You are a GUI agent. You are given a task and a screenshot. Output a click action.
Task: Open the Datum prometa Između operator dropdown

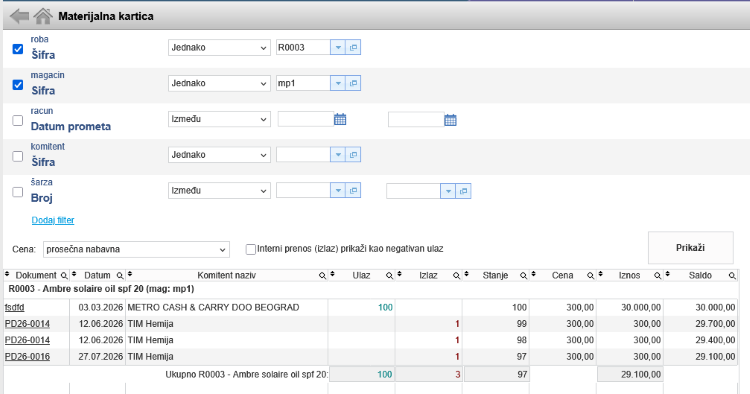219,119
